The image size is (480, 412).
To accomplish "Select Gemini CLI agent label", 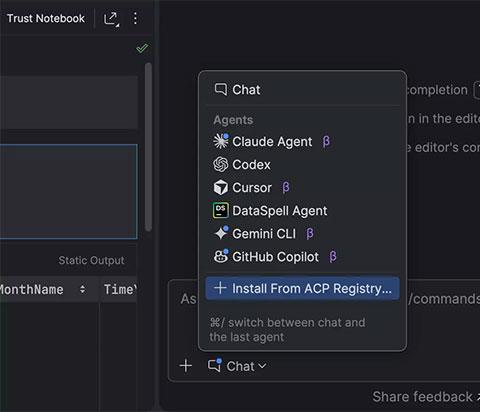I will pyautogui.click(x=264, y=234).
